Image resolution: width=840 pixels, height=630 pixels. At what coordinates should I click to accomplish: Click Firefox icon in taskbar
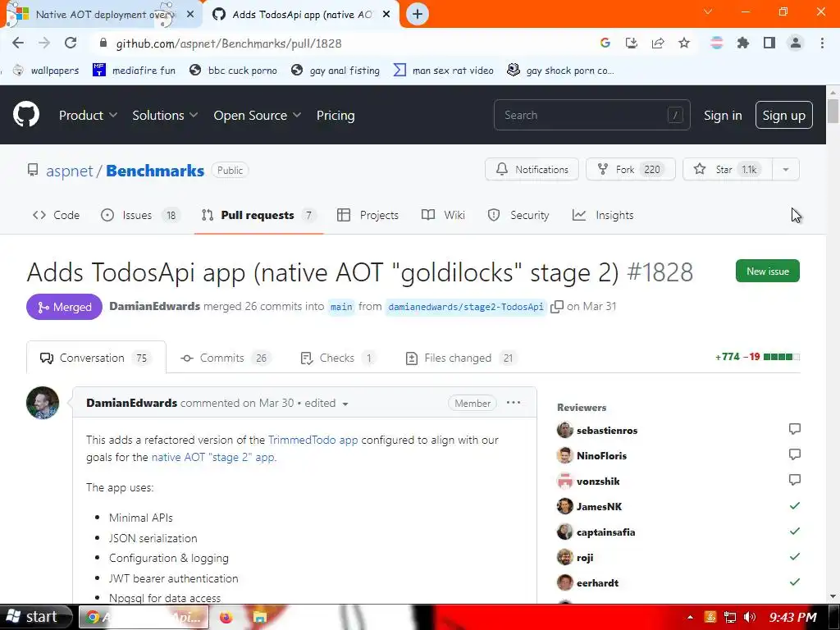226,617
